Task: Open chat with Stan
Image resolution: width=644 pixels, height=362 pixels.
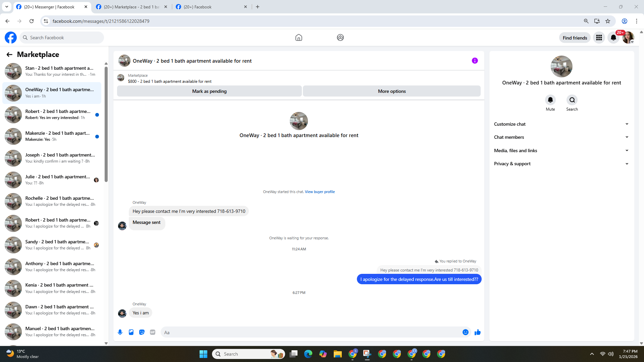Action: 52,71
